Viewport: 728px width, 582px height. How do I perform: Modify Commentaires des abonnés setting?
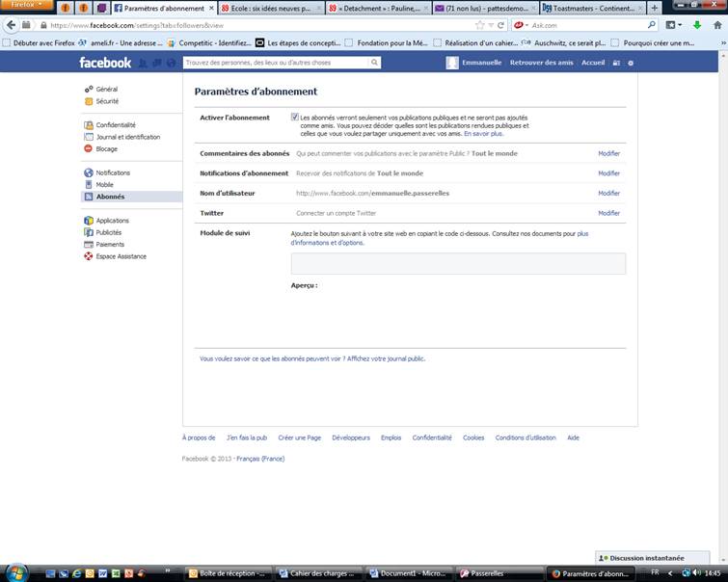(x=608, y=153)
